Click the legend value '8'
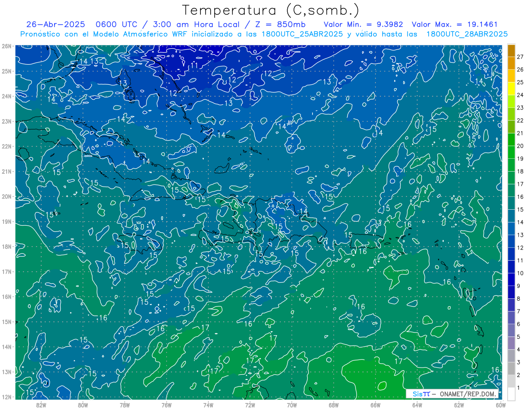The width and height of the screenshot is (532, 411). pos(518,299)
